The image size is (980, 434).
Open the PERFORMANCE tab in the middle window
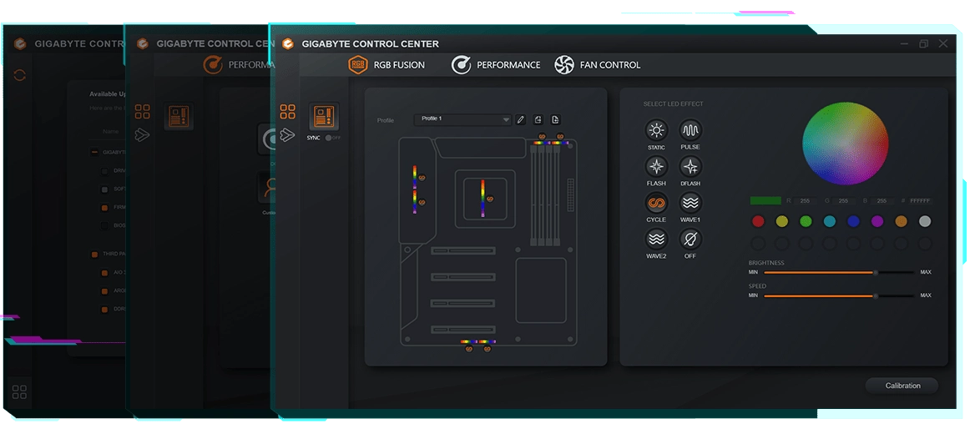pyautogui.click(x=239, y=65)
